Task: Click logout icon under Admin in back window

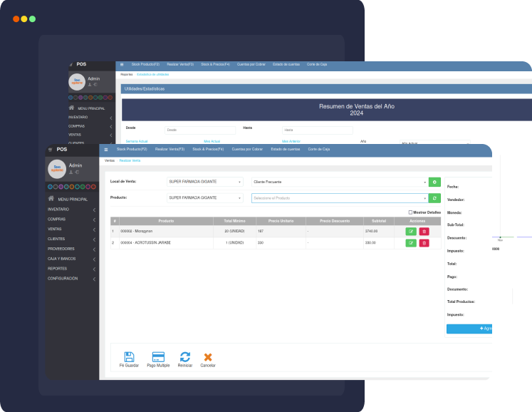Action: pos(95,85)
